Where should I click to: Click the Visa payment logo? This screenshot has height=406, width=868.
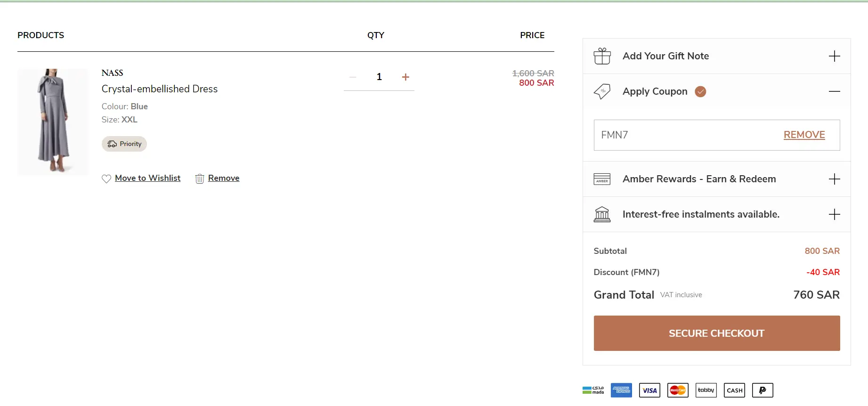(x=649, y=390)
